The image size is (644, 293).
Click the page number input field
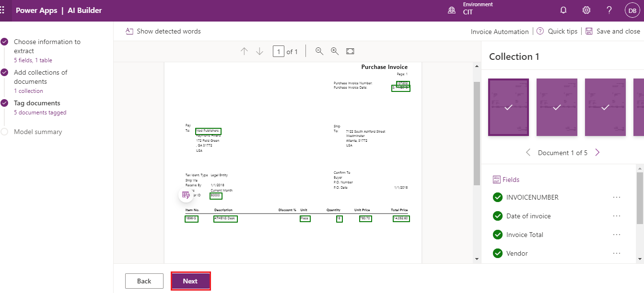click(x=278, y=51)
